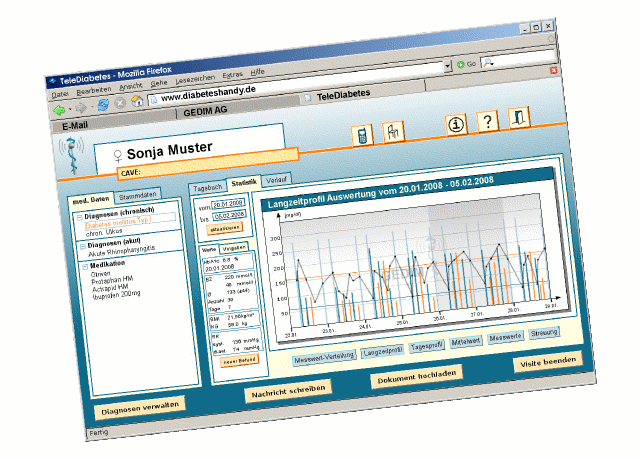Select chron. Ulkus diagnosis
Image resolution: width=640 pixels, height=459 pixels.
(x=104, y=233)
